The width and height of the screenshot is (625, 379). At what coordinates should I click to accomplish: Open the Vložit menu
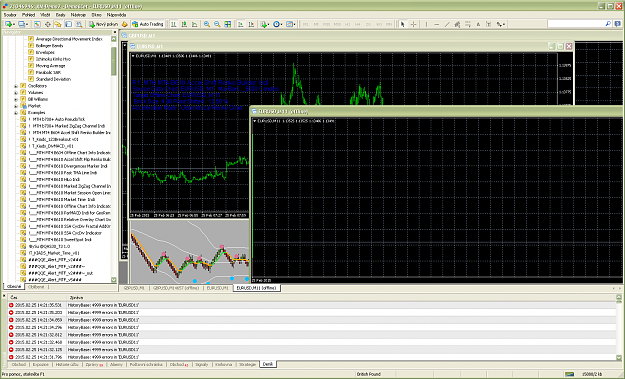pyautogui.click(x=45, y=15)
